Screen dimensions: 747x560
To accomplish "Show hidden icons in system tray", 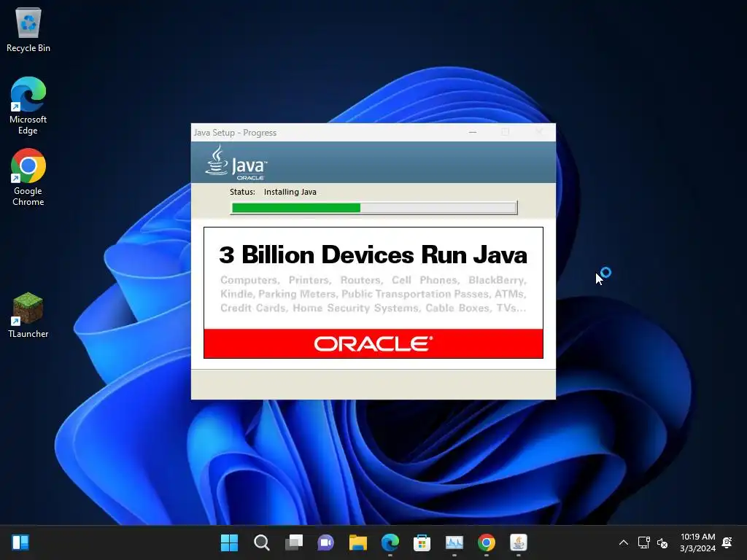I will click(x=623, y=542).
